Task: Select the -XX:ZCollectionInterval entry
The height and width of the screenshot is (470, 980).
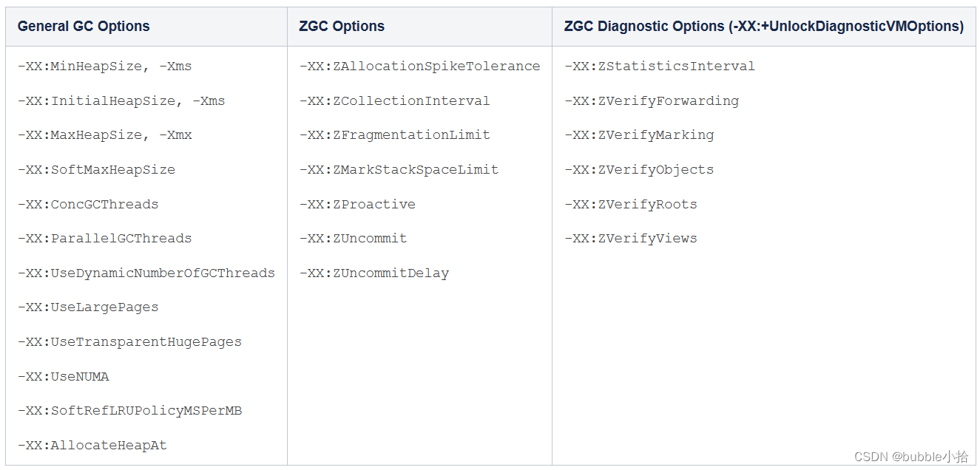Action: click(x=394, y=101)
